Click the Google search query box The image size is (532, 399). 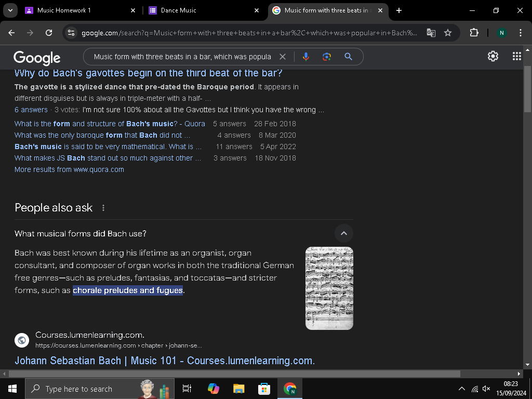(182, 57)
